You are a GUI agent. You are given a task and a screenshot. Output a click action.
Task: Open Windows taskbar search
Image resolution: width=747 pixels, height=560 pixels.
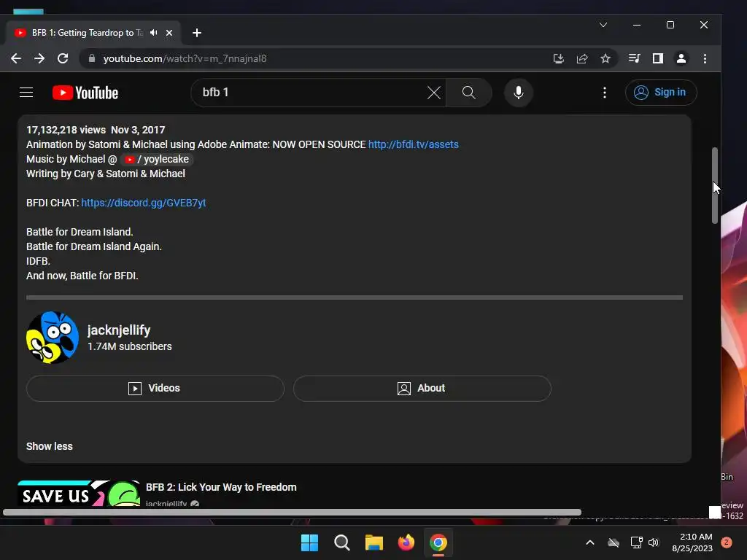[341, 542]
